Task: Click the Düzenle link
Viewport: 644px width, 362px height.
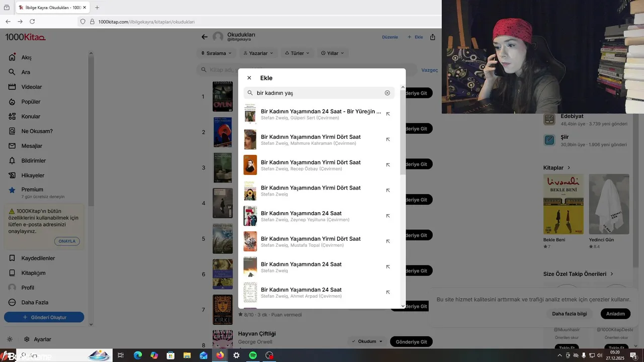Action: 390,37
